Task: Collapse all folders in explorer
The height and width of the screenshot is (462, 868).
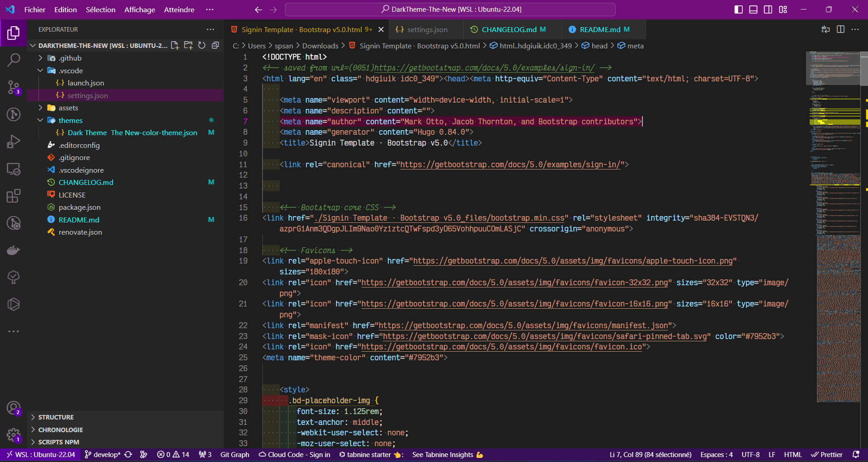Action: tap(215, 45)
